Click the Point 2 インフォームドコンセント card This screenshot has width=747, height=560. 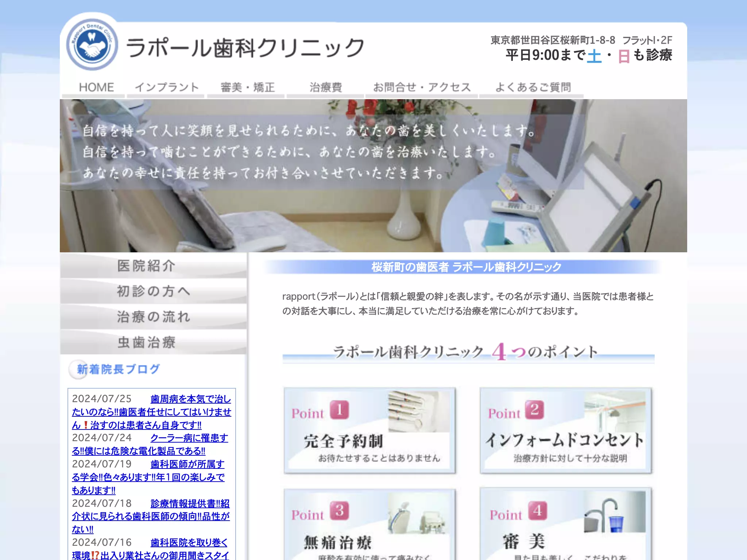566,431
